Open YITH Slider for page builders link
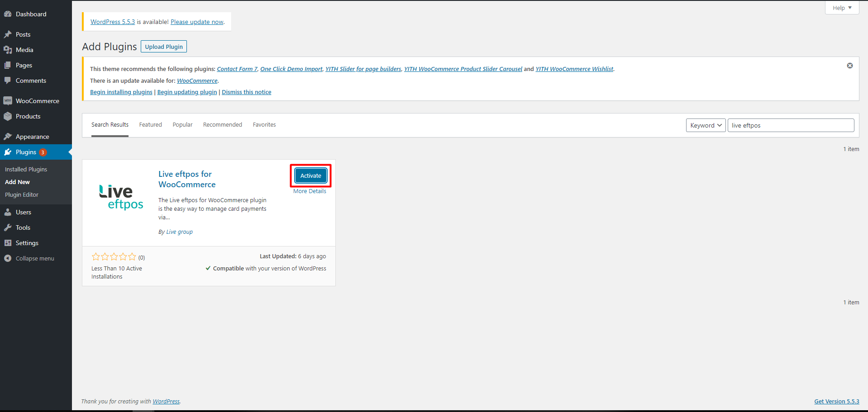Image resolution: width=868 pixels, height=412 pixels. click(x=363, y=69)
